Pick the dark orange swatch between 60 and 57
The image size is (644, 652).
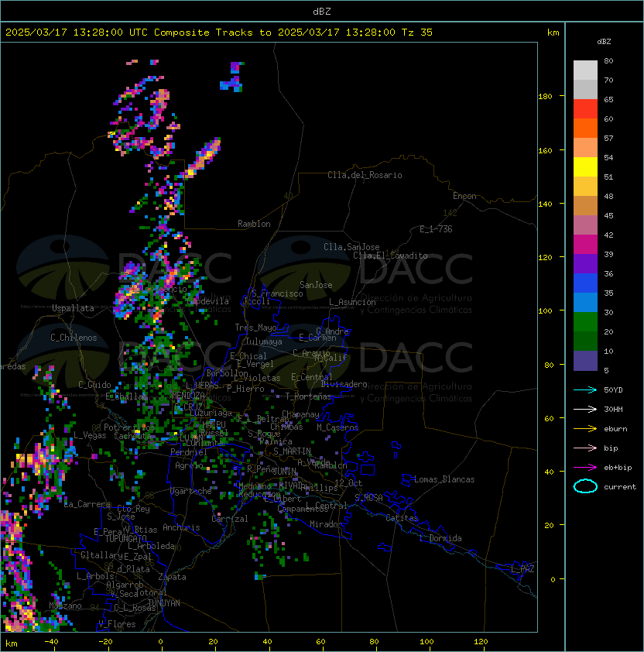[585, 129]
